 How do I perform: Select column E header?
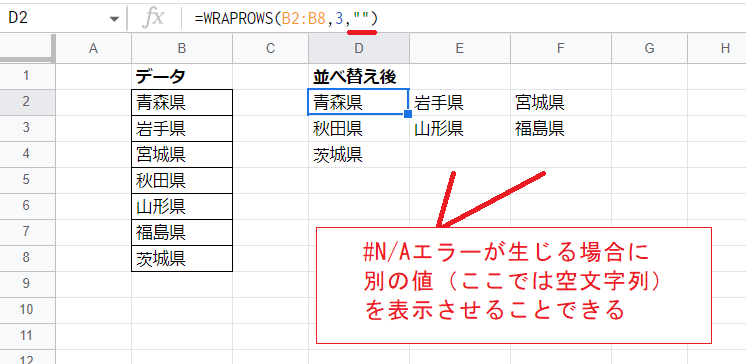point(460,48)
